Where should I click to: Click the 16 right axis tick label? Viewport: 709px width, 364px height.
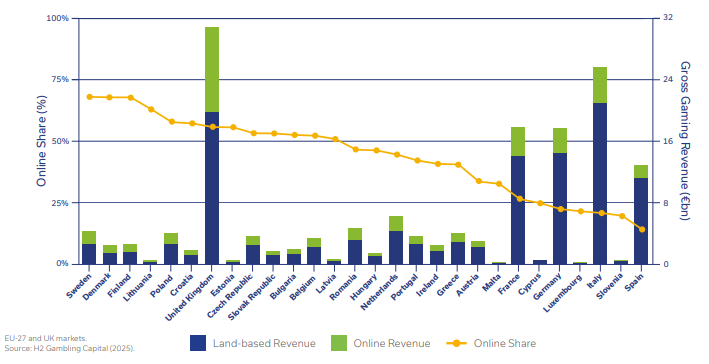(x=668, y=142)
